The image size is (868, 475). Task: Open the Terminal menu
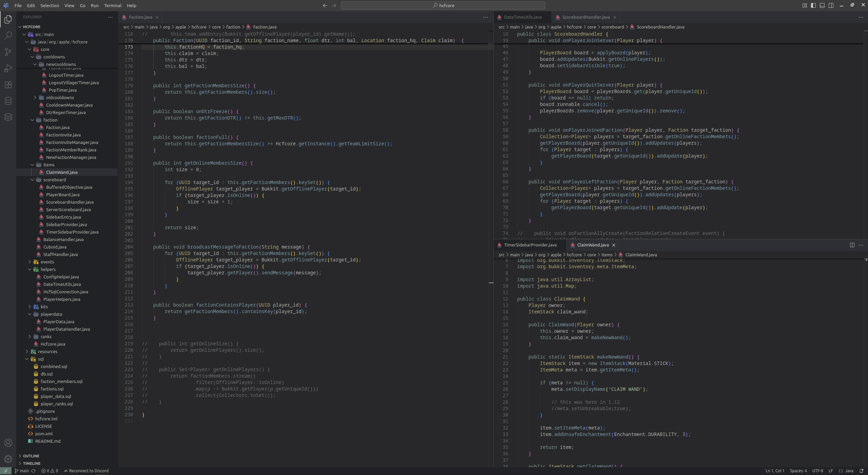[x=112, y=5]
